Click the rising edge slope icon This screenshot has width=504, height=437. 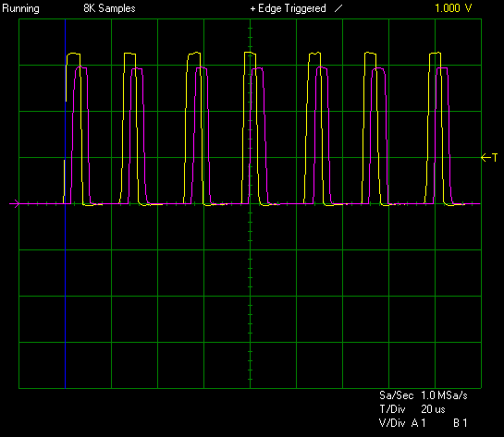[338, 9]
